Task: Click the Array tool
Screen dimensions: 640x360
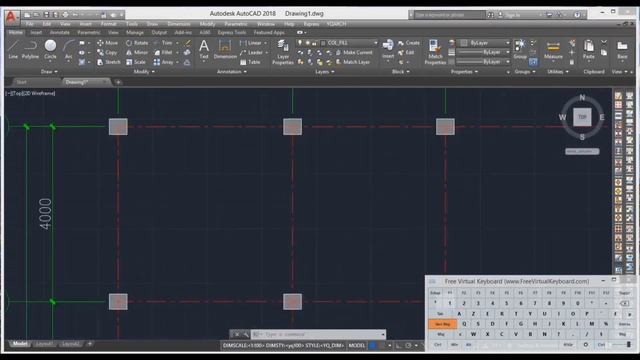Action: [x=164, y=62]
